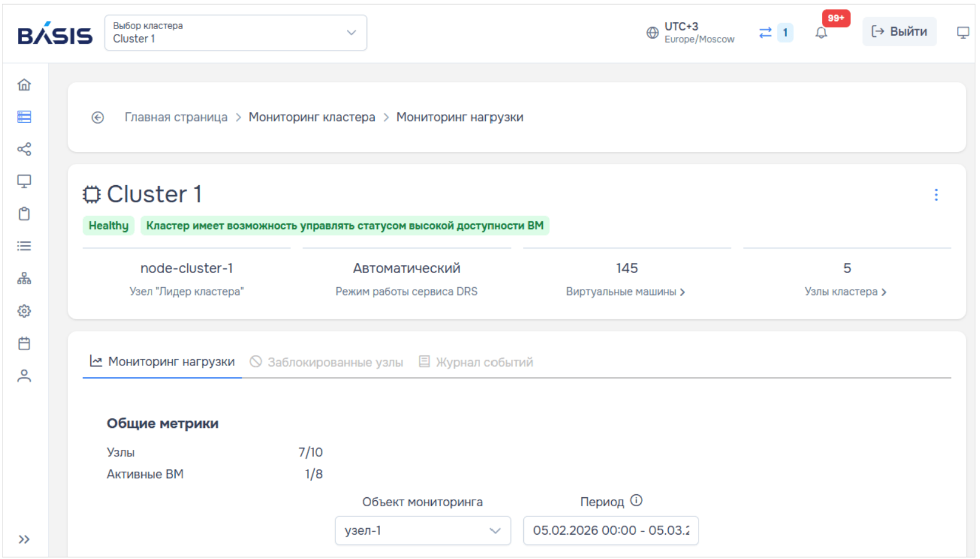The height and width of the screenshot is (559, 980).
Task: Click the Cluster 1 chip icon
Action: click(92, 195)
